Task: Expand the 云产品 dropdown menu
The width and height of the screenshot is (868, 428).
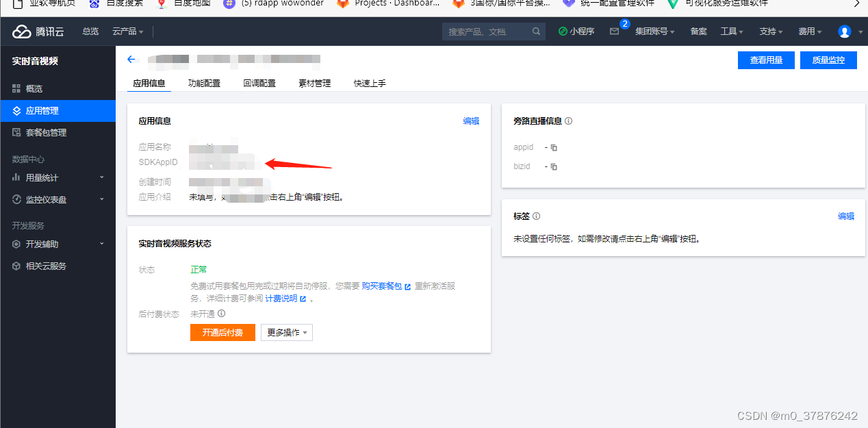Action: pyautogui.click(x=127, y=32)
